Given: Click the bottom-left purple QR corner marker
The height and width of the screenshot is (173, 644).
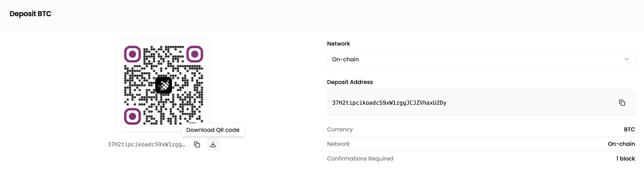Looking at the screenshot, I should 132,116.
